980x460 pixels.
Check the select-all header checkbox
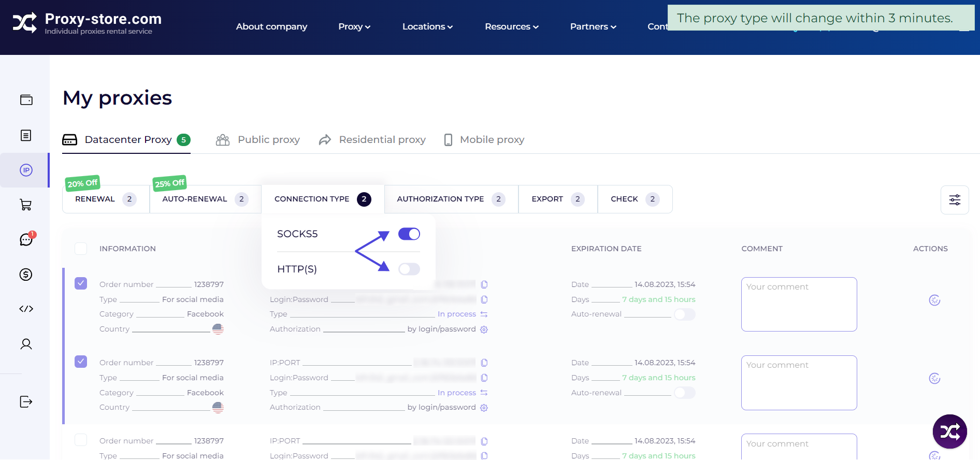[x=81, y=249]
